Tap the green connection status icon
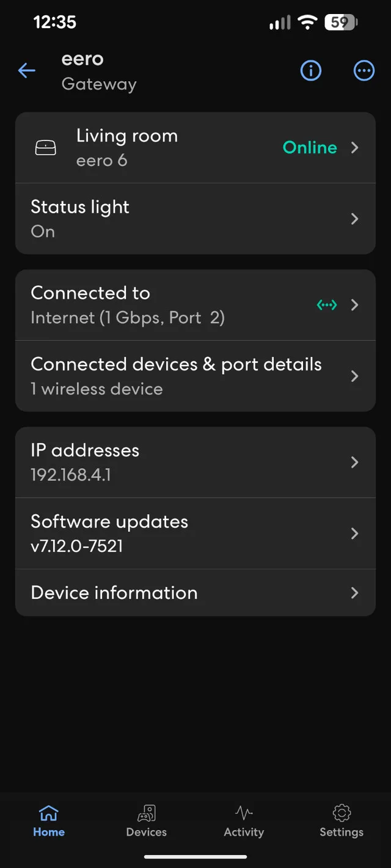 [x=326, y=305]
